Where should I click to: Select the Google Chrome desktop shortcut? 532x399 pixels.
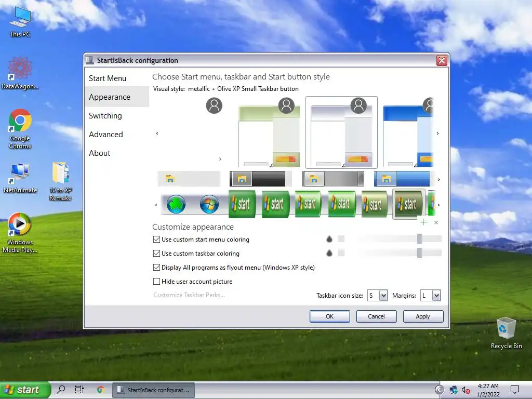coord(20,129)
